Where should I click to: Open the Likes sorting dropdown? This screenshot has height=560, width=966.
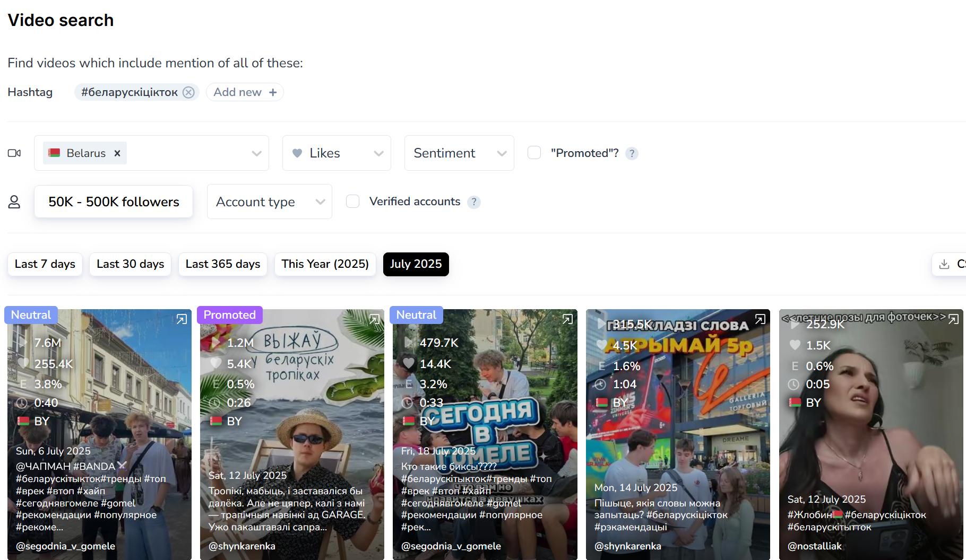pos(337,153)
